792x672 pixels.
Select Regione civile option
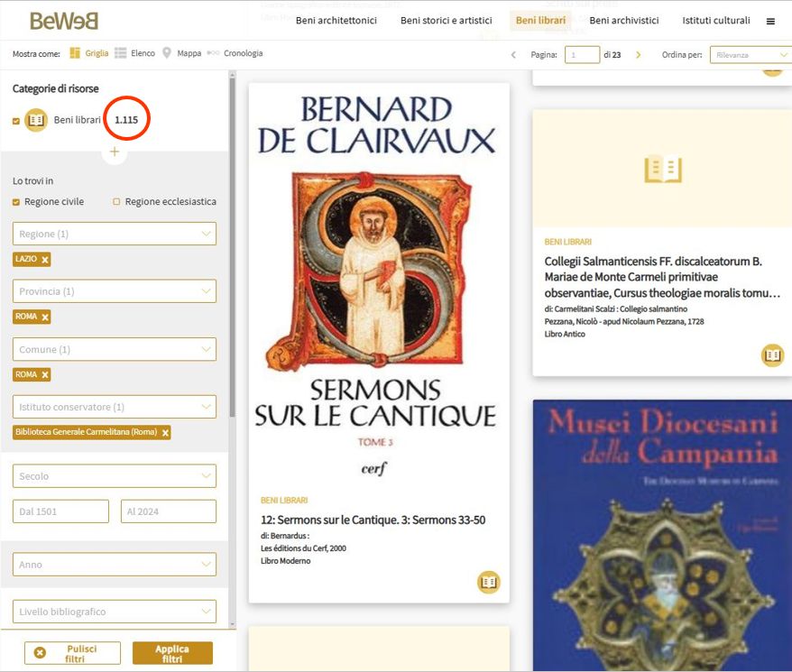point(16,202)
